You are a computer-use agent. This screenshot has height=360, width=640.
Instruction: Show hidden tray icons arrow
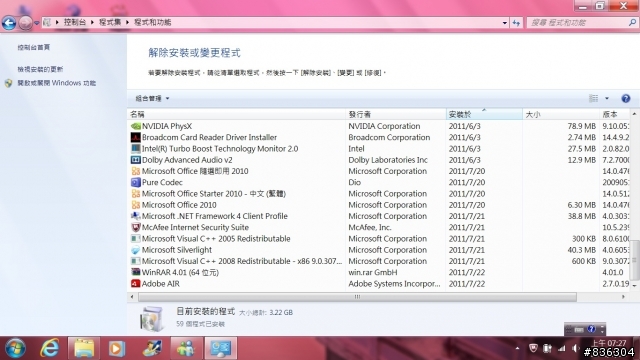coord(518,348)
